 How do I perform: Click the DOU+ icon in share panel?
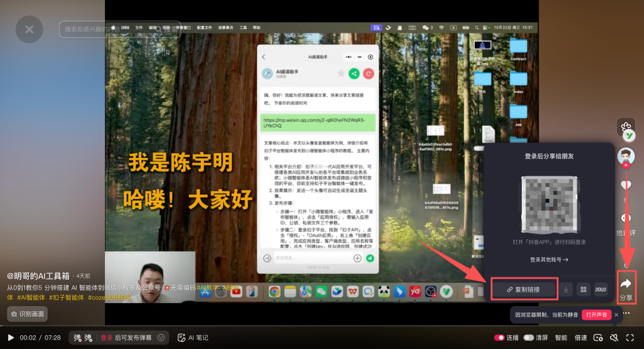[x=600, y=289]
